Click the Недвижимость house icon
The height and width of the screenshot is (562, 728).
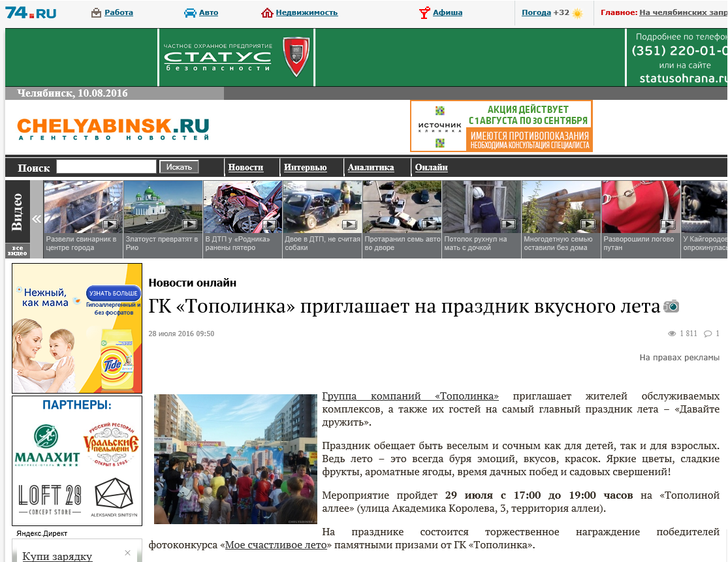click(x=267, y=13)
